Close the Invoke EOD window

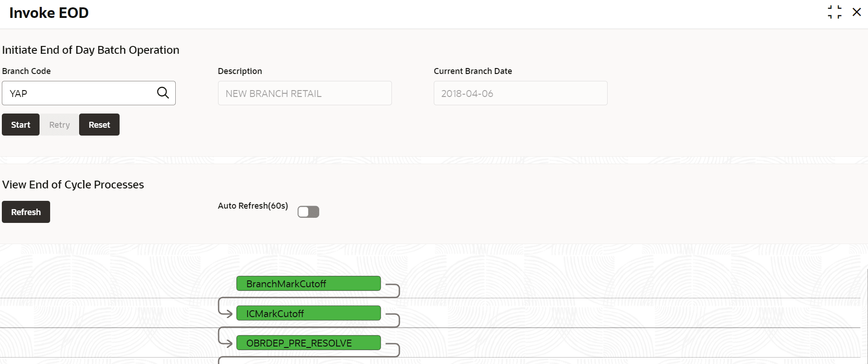pos(857,12)
